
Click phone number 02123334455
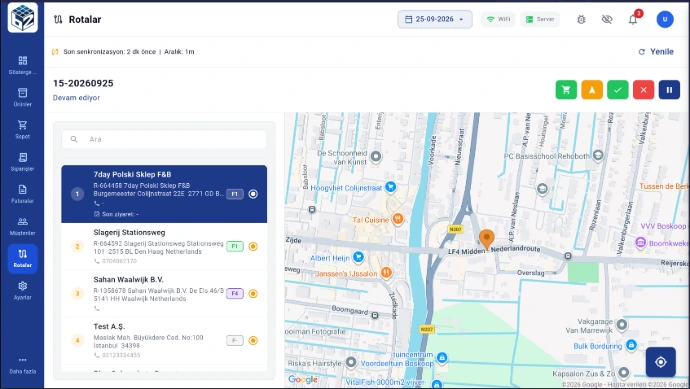point(121,355)
